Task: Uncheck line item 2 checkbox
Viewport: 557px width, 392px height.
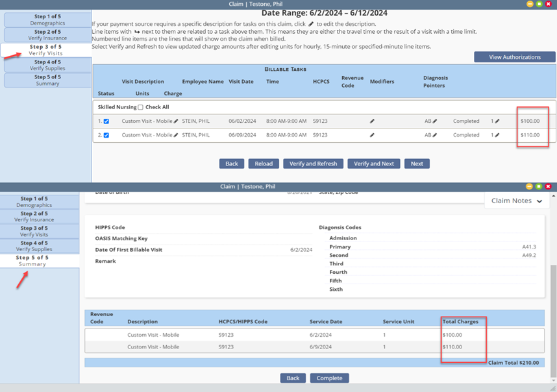Action: click(106, 135)
